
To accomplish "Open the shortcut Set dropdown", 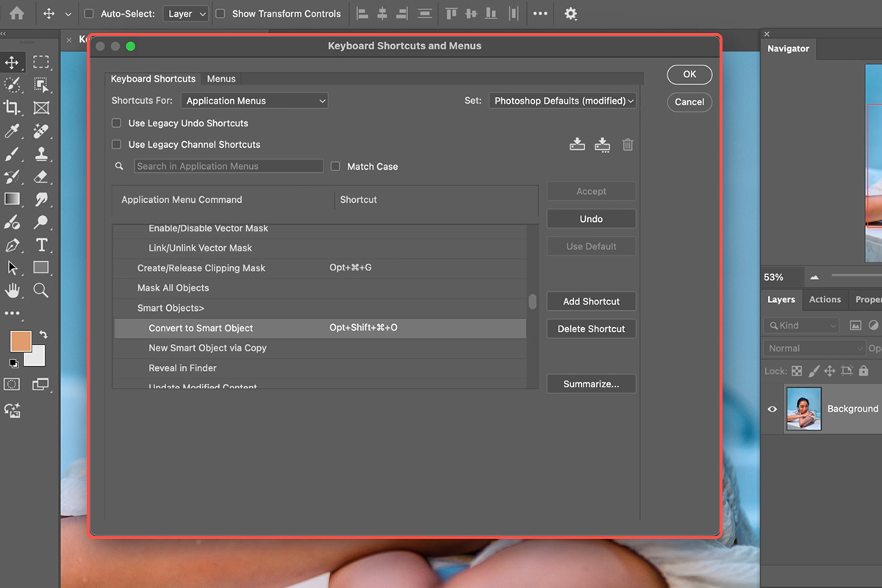I will [562, 101].
